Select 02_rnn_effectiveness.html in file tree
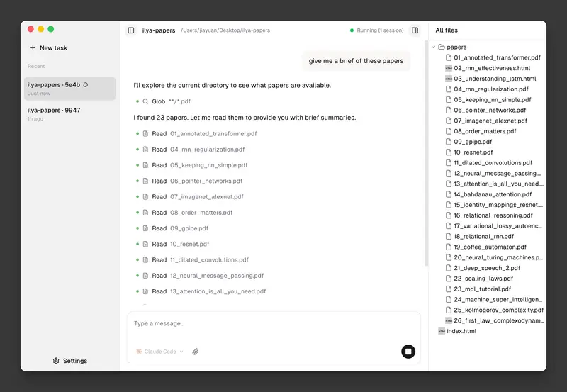The height and width of the screenshot is (392, 567). pyautogui.click(x=495, y=68)
